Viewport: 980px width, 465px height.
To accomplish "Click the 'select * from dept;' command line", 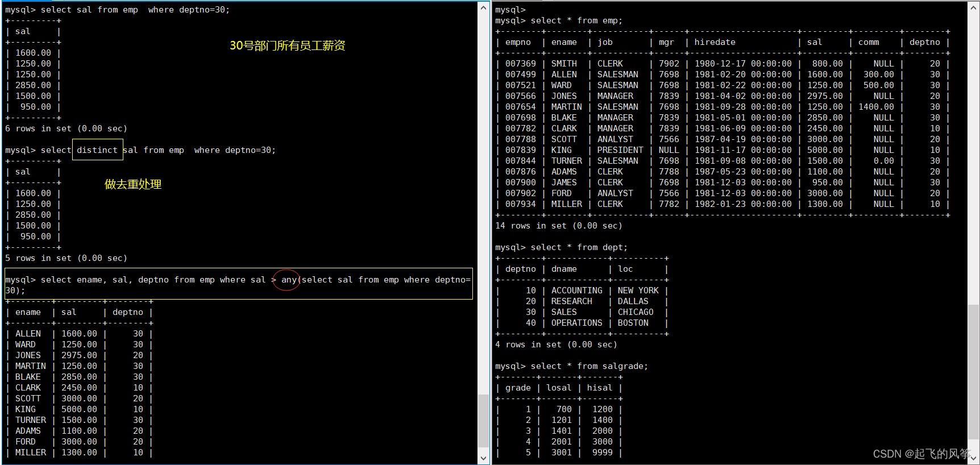I will 562,247.
